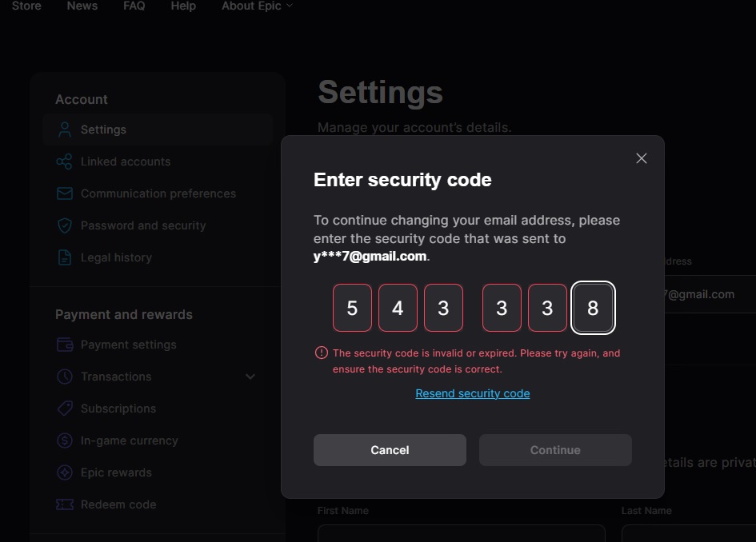Click the Subscriptions tag icon
Viewport: 756px width, 542px height.
click(x=65, y=408)
